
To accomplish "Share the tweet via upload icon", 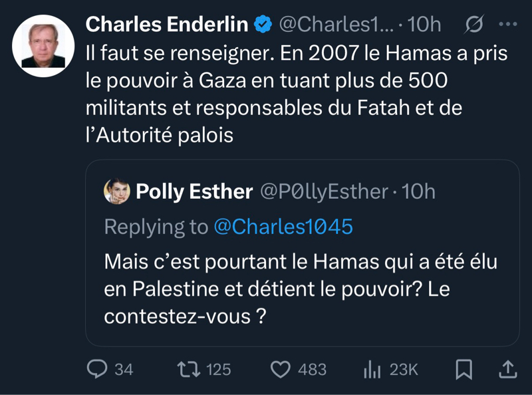I will pos(505,368).
